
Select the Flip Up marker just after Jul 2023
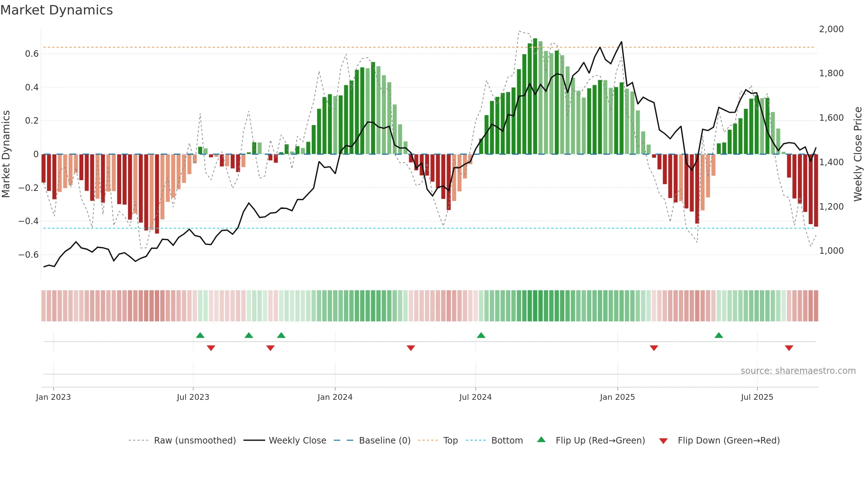(x=200, y=335)
